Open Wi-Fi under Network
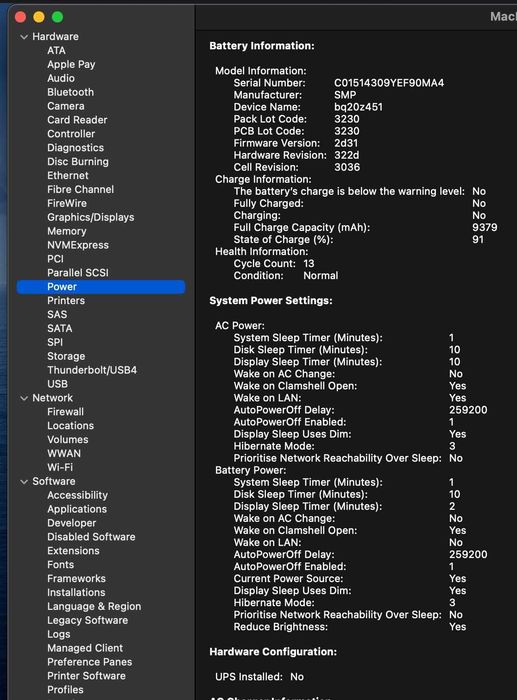Viewport: 517px width, 700px height. pos(60,467)
